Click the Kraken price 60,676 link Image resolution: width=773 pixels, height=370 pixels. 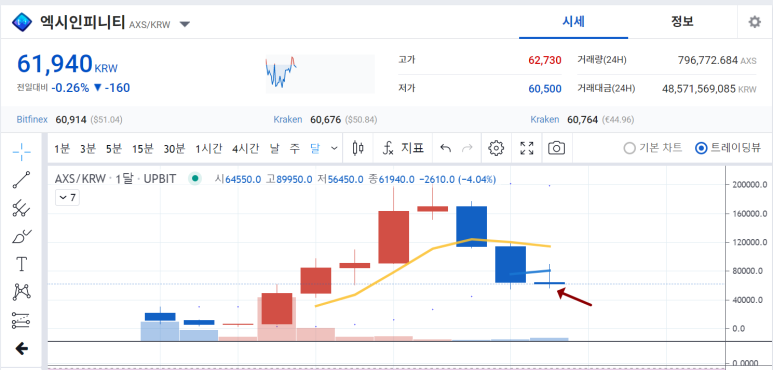coord(326,119)
